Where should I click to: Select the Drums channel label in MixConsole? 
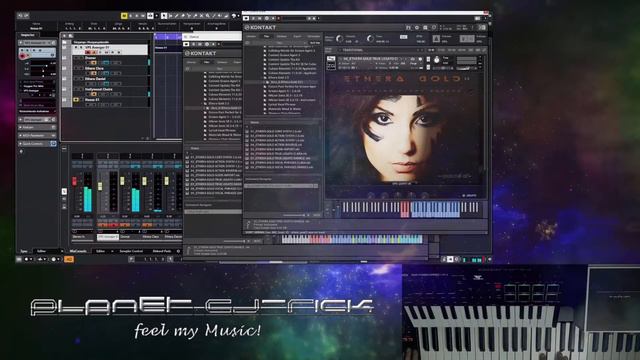[x=130, y=237]
